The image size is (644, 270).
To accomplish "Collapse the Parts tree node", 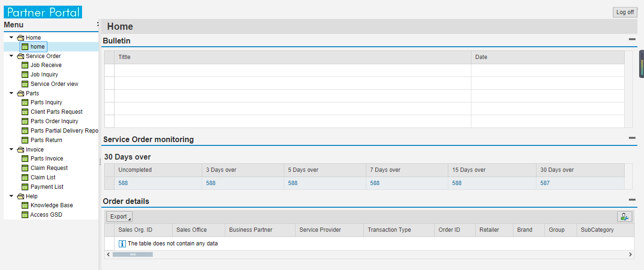I will (11, 93).
